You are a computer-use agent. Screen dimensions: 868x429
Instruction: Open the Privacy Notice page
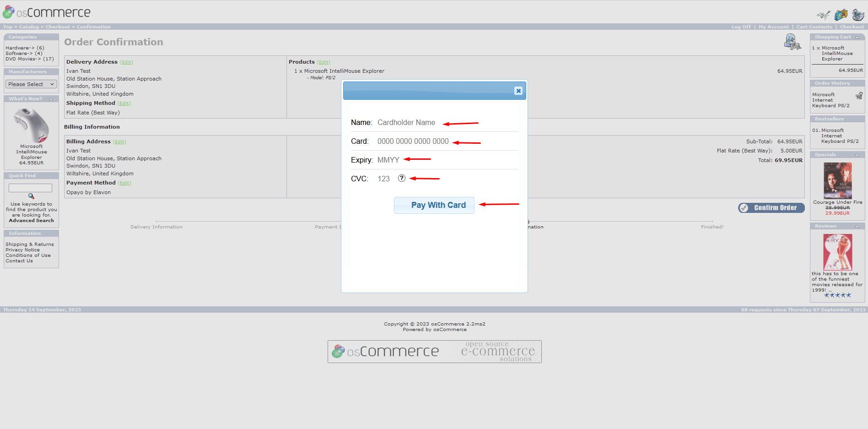(22, 250)
